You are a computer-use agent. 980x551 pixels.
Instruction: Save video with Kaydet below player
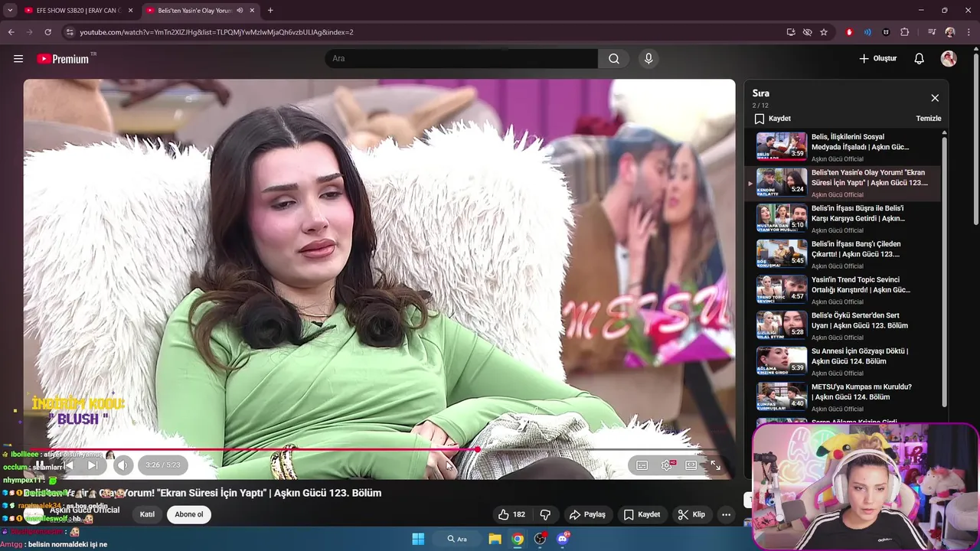(x=642, y=514)
